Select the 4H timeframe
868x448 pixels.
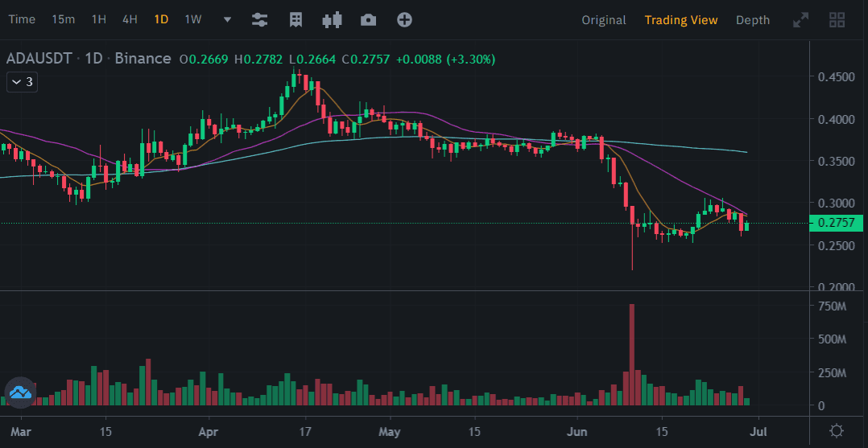(x=130, y=20)
